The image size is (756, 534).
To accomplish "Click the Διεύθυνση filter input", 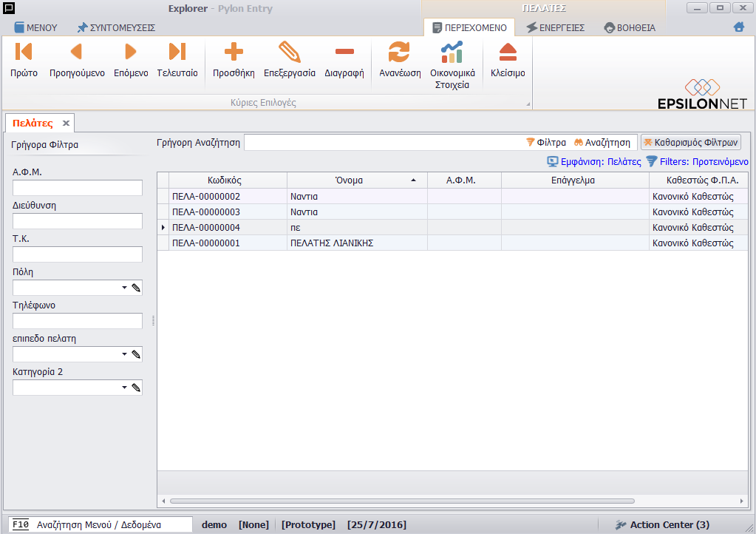I will [x=77, y=221].
